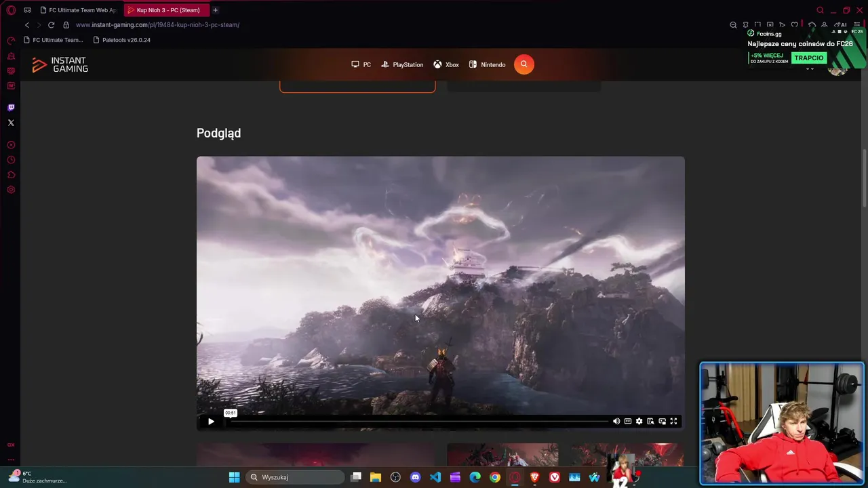868x488 pixels.
Task: Open the Xbox platform menu
Action: 446,64
